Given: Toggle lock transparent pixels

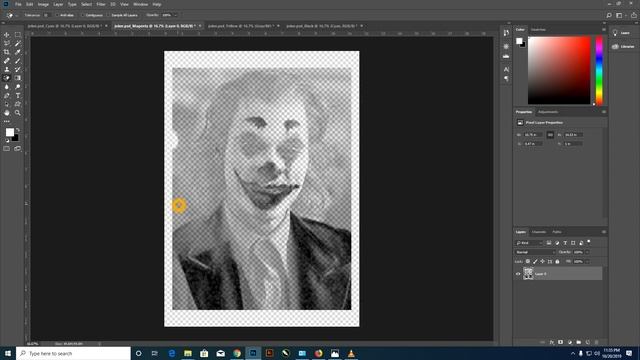Looking at the screenshot, I should tap(527, 262).
